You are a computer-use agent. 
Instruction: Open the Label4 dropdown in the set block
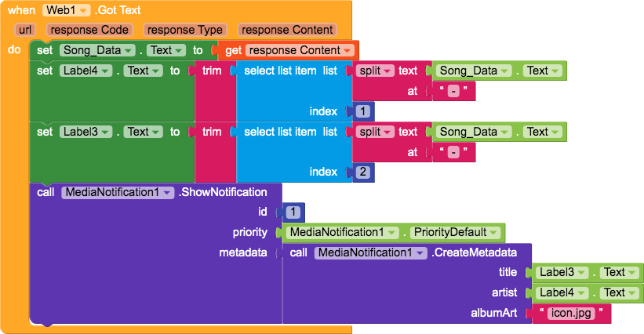[86, 71]
